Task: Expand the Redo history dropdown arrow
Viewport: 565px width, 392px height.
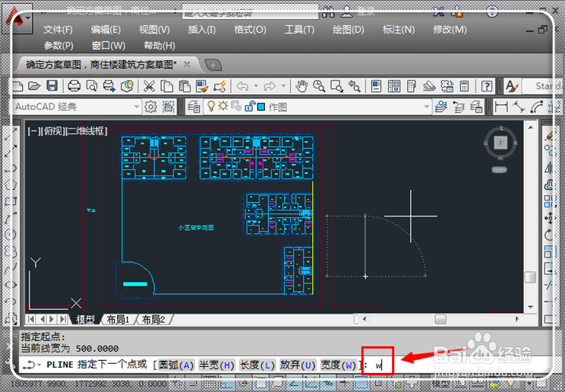Action: pyautogui.click(x=283, y=86)
